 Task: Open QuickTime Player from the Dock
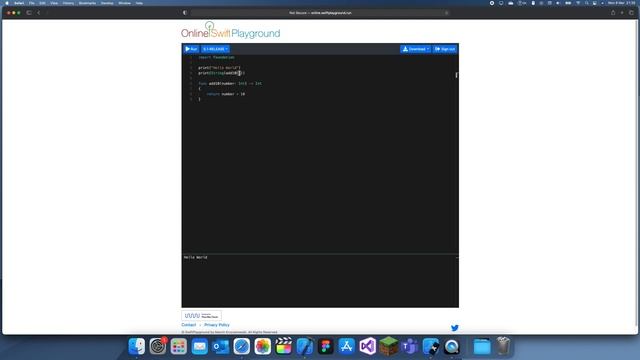pyautogui.click(x=452, y=347)
